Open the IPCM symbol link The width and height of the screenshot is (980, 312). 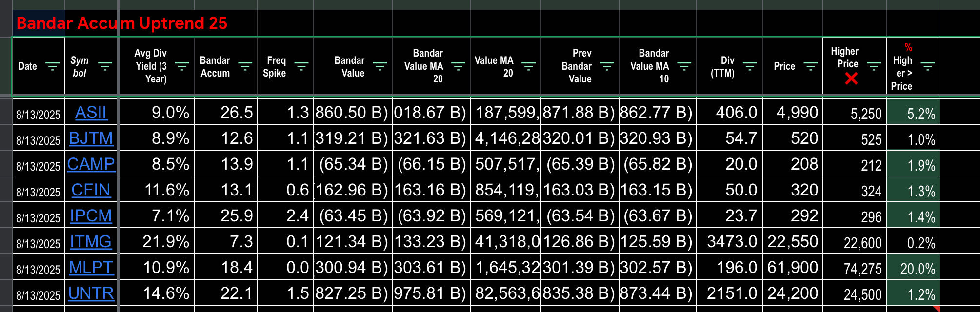(x=91, y=216)
